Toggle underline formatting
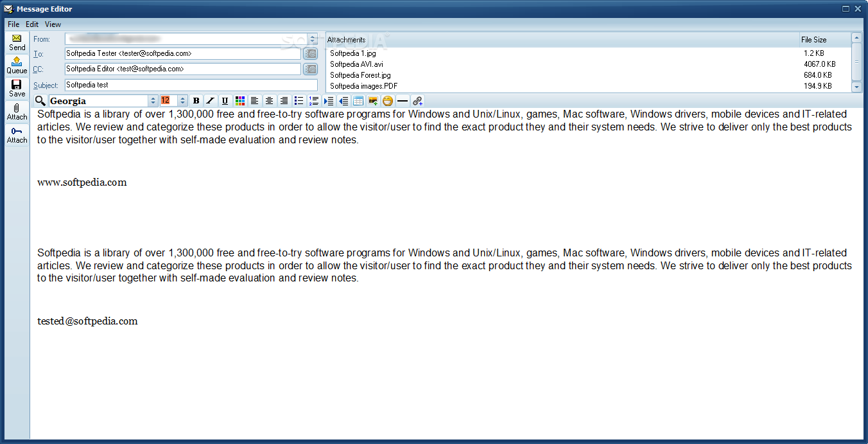 [x=225, y=101]
